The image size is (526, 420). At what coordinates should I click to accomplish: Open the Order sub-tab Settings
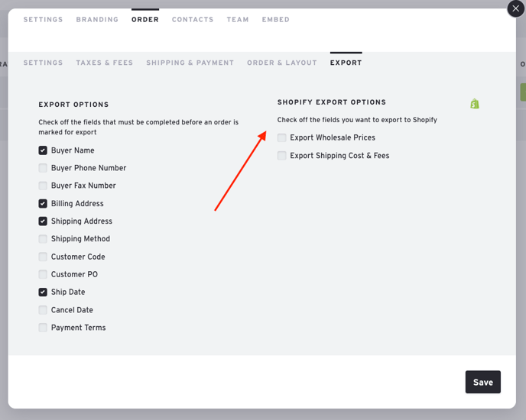pyautogui.click(x=43, y=63)
